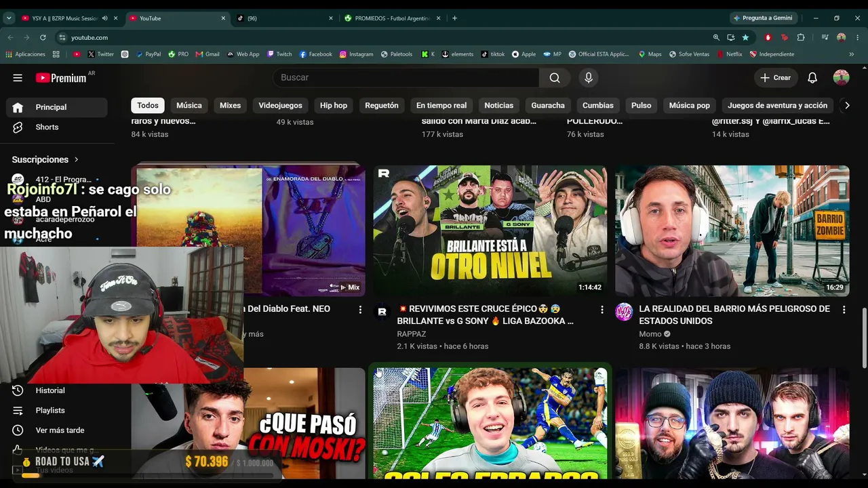Image resolution: width=868 pixels, height=488 pixels.
Task: Switch to the PROMIEDOS Futbol Argentino tab
Action: tap(392, 18)
